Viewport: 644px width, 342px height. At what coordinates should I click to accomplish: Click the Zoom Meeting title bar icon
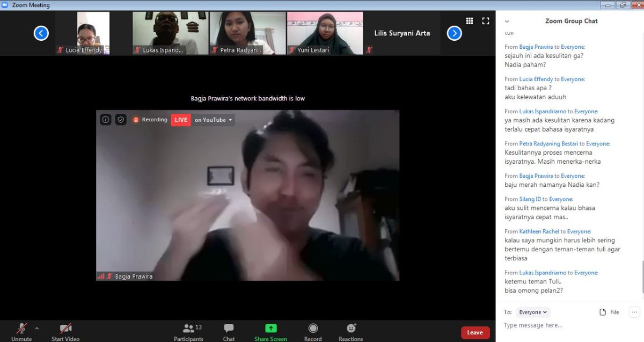(5, 5)
